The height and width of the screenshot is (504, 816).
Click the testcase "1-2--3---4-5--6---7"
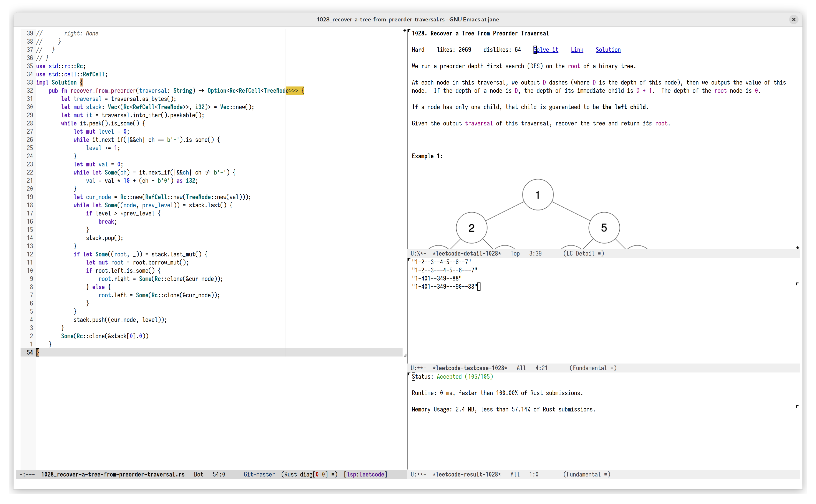444,270
